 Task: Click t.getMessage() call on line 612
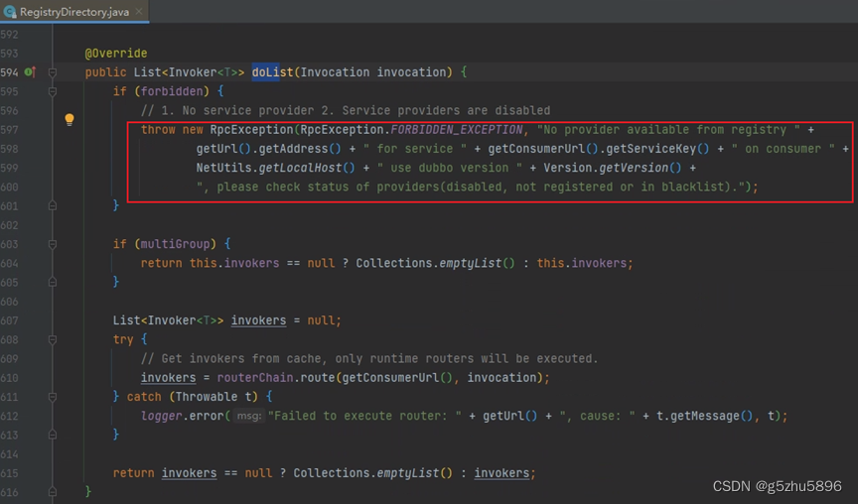[x=705, y=416]
